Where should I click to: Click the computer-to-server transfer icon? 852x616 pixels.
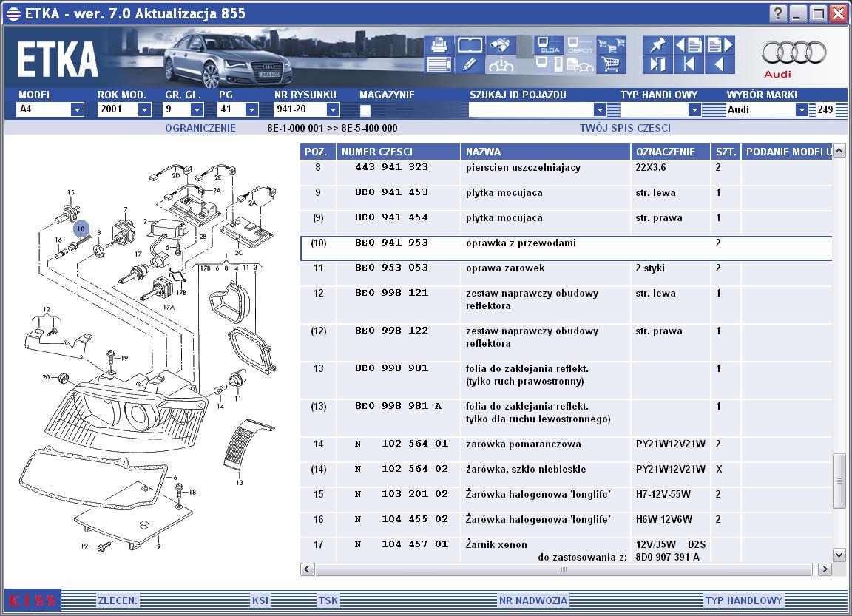(549, 64)
